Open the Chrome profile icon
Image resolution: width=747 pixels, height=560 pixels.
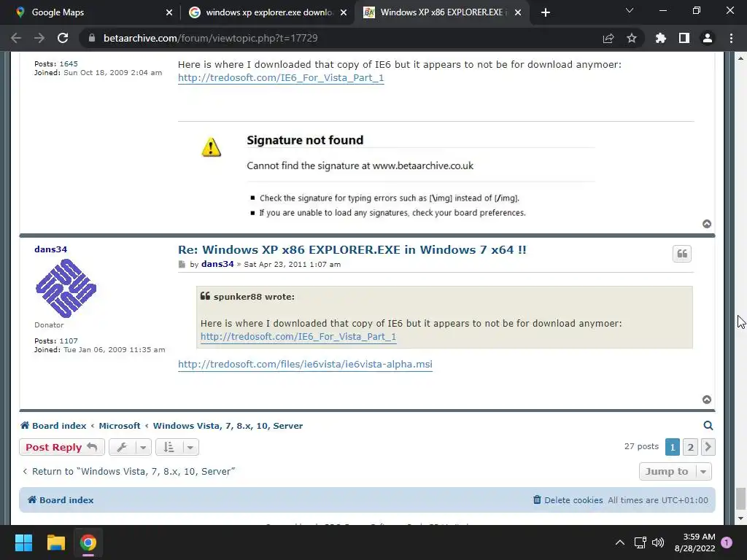(708, 38)
